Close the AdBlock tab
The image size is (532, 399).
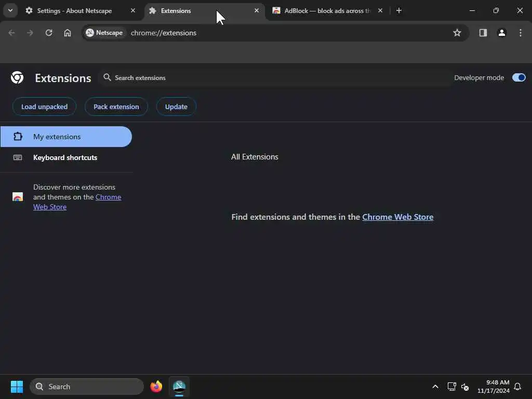click(380, 10)
